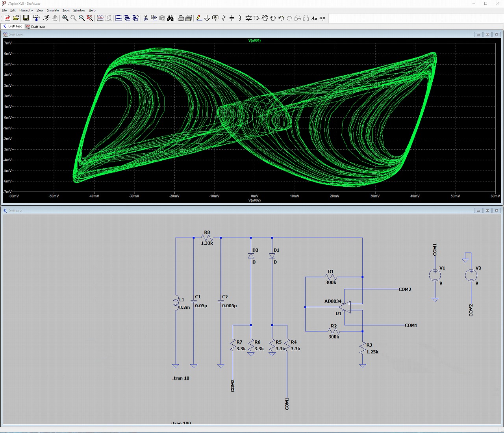Select Zoom in magnifier tool
The image size is (504, 433).
[x=65, y=18]
